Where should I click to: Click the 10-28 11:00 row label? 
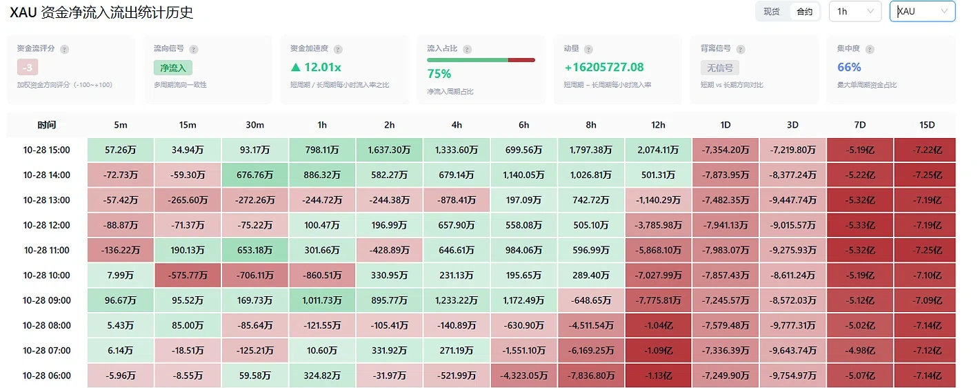(47, 250)
